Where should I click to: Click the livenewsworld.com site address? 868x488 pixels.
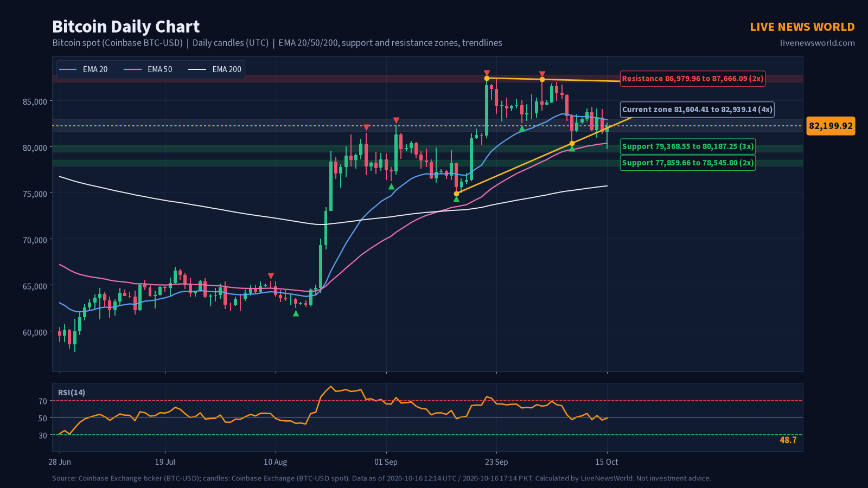(818, 43)
